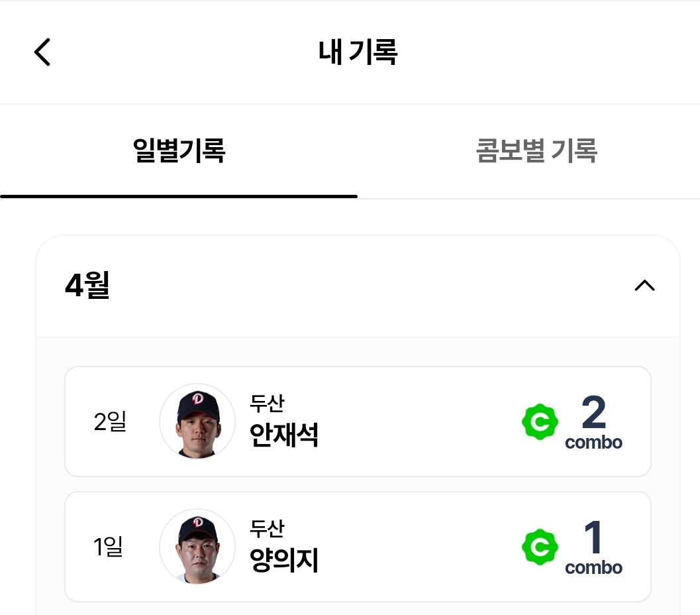Tap the word combo under number 2
Screen dimensions: 700x615
(593, 443)
